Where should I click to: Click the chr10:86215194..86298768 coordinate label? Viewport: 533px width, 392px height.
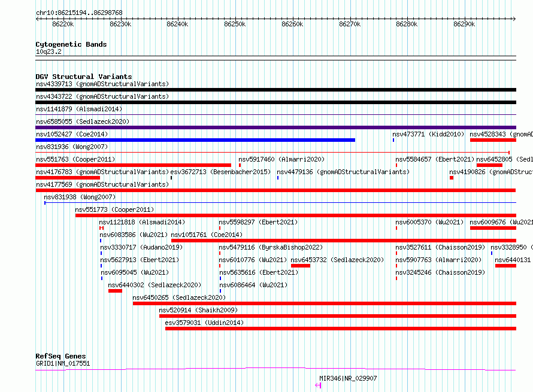pos(79,13)
